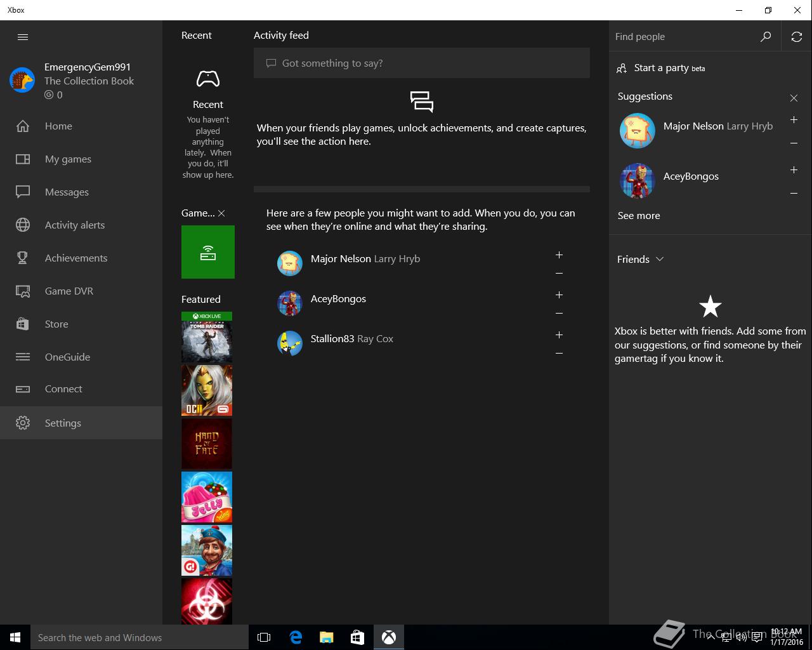Click the Xbox app taskbar icon
812x650 pixels.
point(389,637)
